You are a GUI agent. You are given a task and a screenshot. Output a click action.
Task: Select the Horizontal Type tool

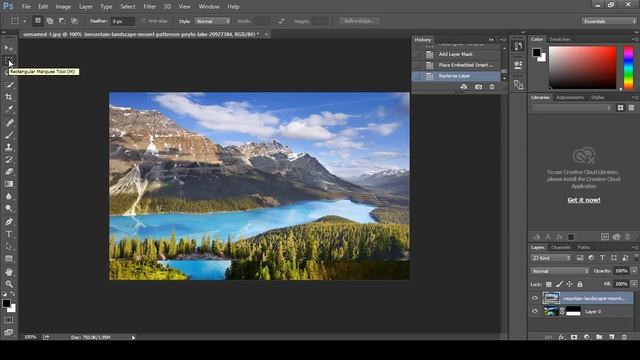pyautogui.click(x=9, y=234)
